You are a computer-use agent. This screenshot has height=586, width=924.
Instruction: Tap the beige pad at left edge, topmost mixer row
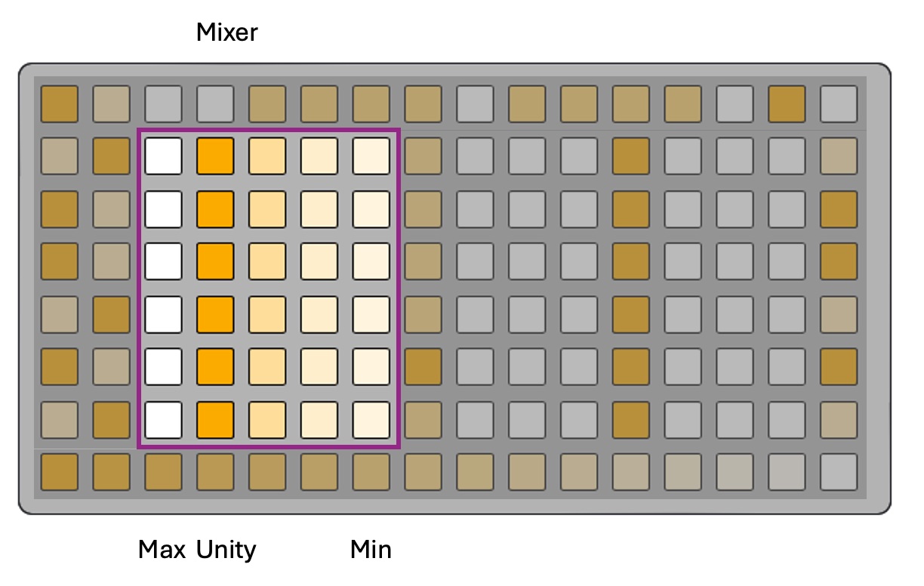pos(60,156)
